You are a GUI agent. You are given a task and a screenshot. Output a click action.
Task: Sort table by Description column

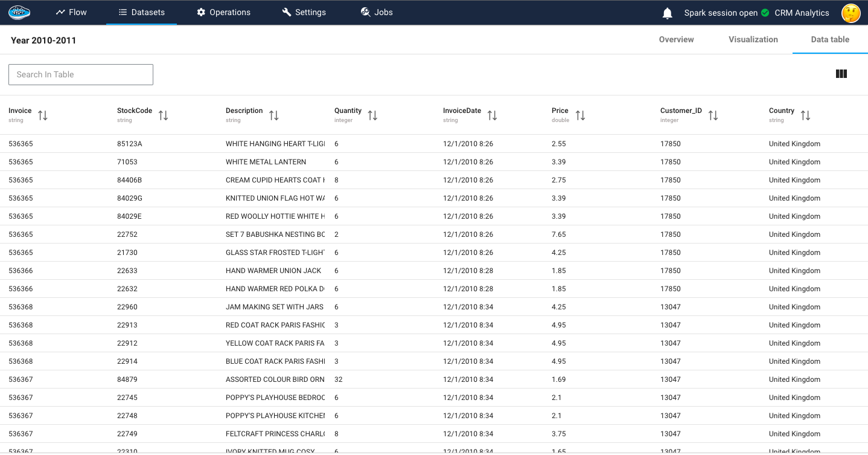274,115
